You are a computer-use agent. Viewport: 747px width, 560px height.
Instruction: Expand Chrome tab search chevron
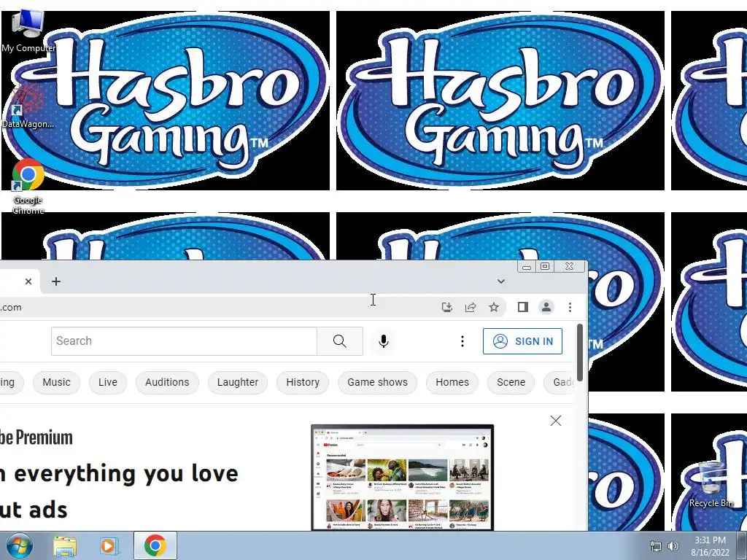tap(500, 281)
